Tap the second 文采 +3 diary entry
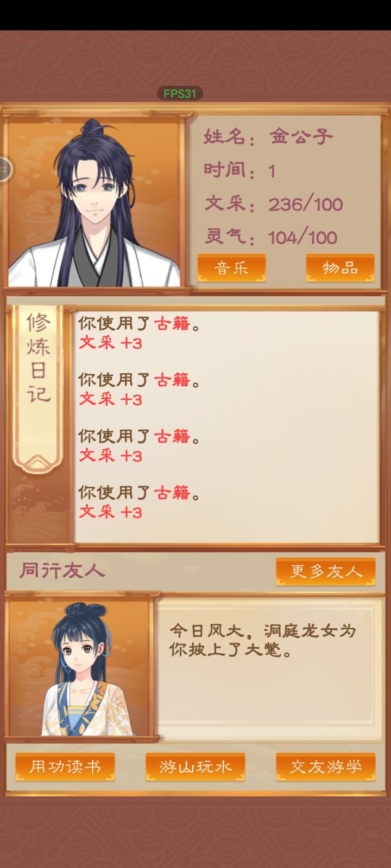This screenshot has width=391, height=868. pyautogui.click(x=111, y=400)
